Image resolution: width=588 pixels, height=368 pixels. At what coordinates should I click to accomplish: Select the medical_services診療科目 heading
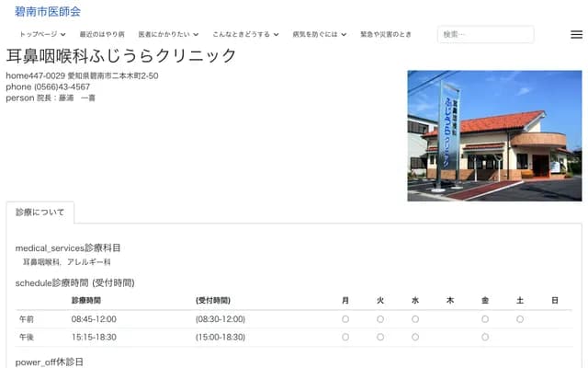click(68, 247)
